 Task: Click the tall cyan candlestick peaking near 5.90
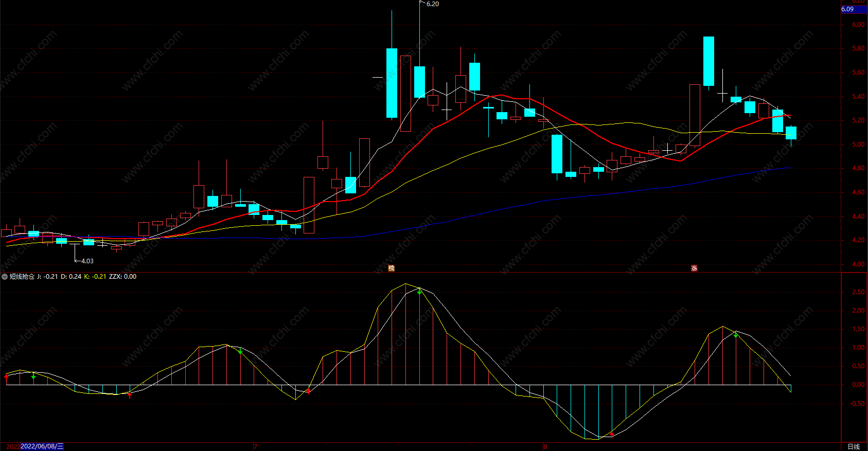pyautogui.click(x=708, y=61)
